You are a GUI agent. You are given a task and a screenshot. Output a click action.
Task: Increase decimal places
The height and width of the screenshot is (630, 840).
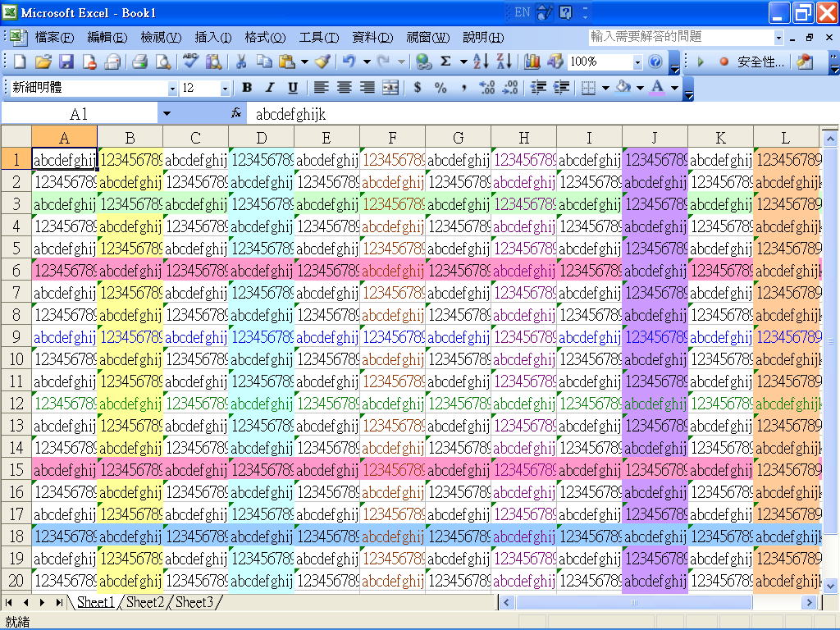(487, 88)
